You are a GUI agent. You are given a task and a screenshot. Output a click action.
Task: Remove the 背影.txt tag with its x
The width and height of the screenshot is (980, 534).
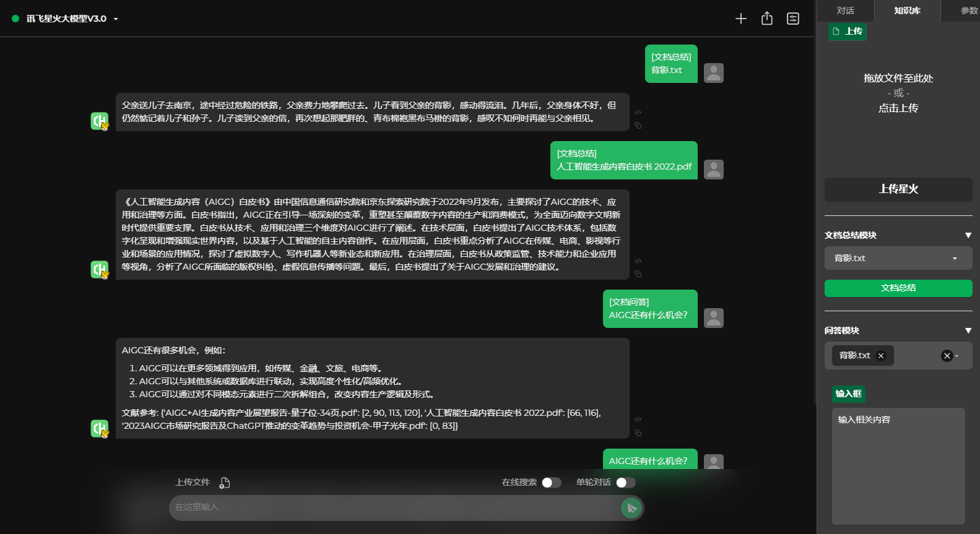point(881,355)
